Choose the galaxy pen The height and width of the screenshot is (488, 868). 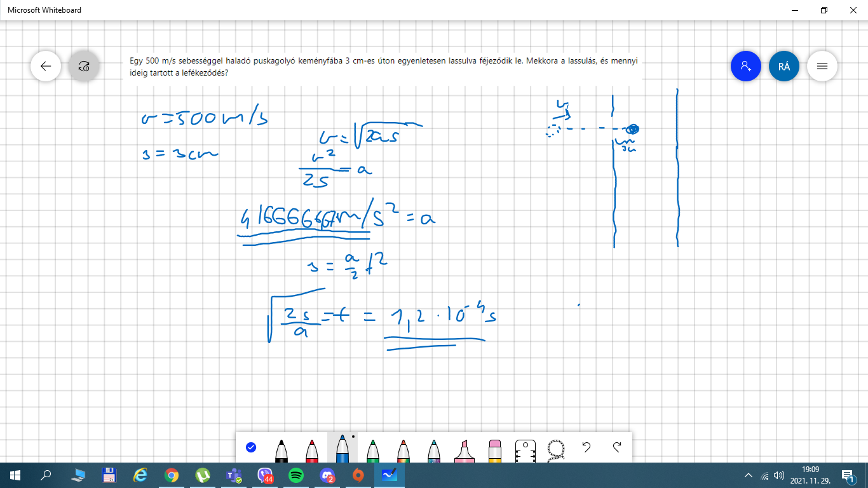[433, 450]
